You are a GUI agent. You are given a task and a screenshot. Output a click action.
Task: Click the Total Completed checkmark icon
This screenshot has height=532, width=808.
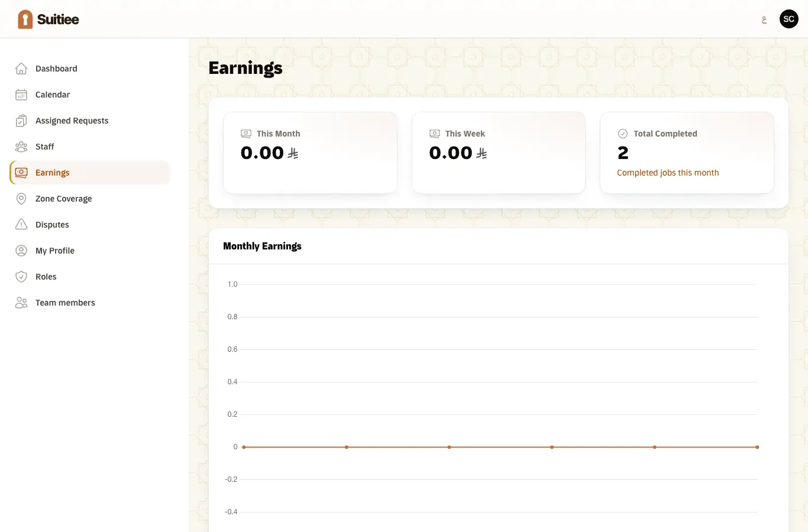(623, 134)
